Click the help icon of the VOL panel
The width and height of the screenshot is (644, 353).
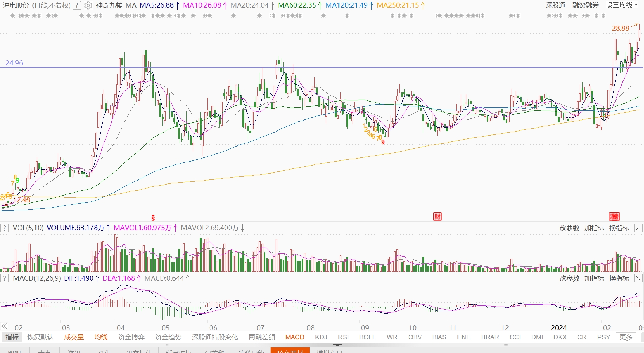tap(4, 228)
